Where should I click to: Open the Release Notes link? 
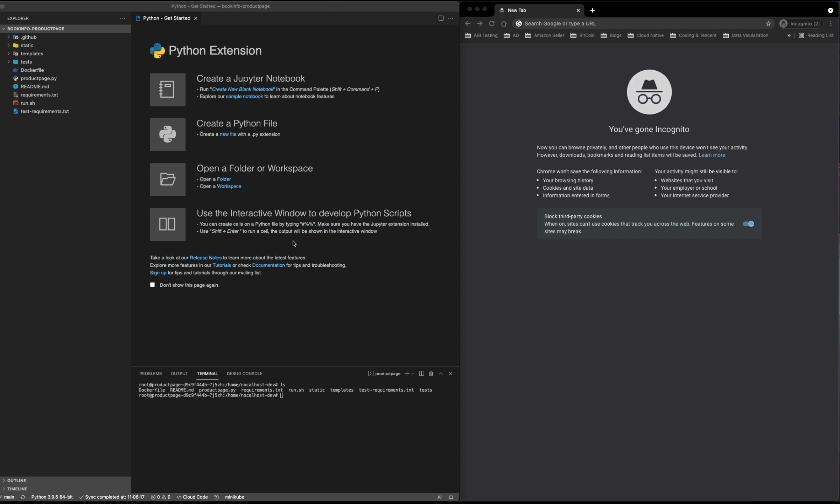pyautogui.click(x=205, y=258)
